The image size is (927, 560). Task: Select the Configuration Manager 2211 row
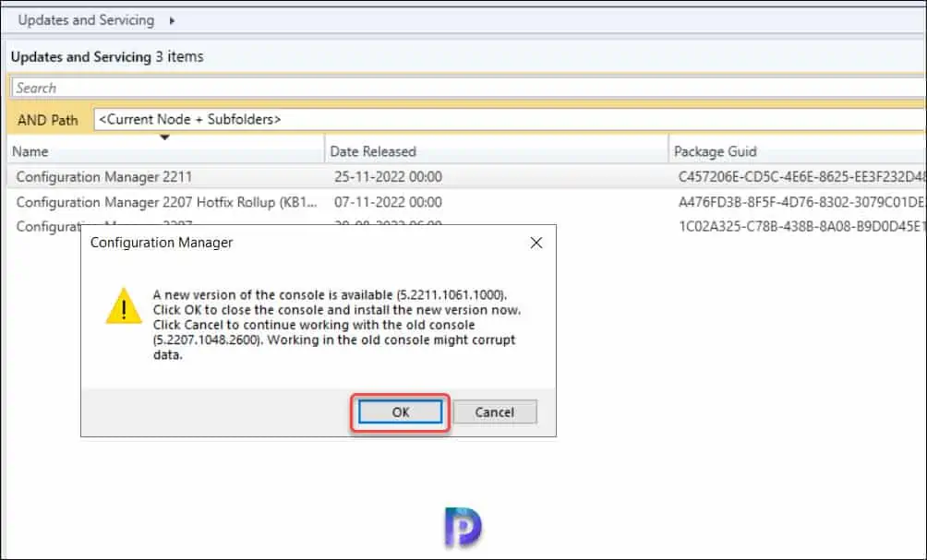(x=467, y=176)
